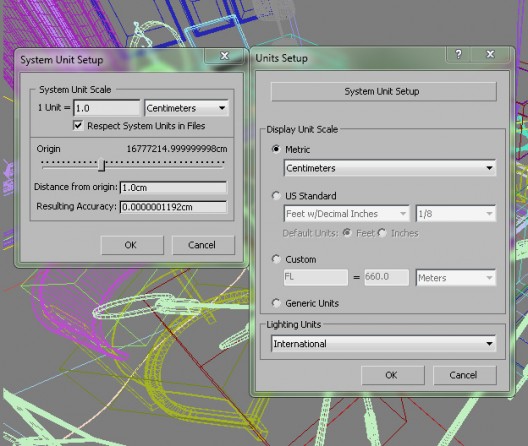Open the Feet w/Decimal Inches dropdown
This screenshot has width=528, height=446.
346,214
